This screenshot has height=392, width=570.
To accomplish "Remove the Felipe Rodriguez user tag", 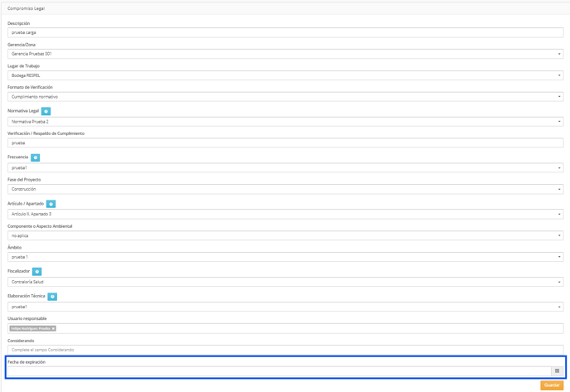I will [53, 328].
